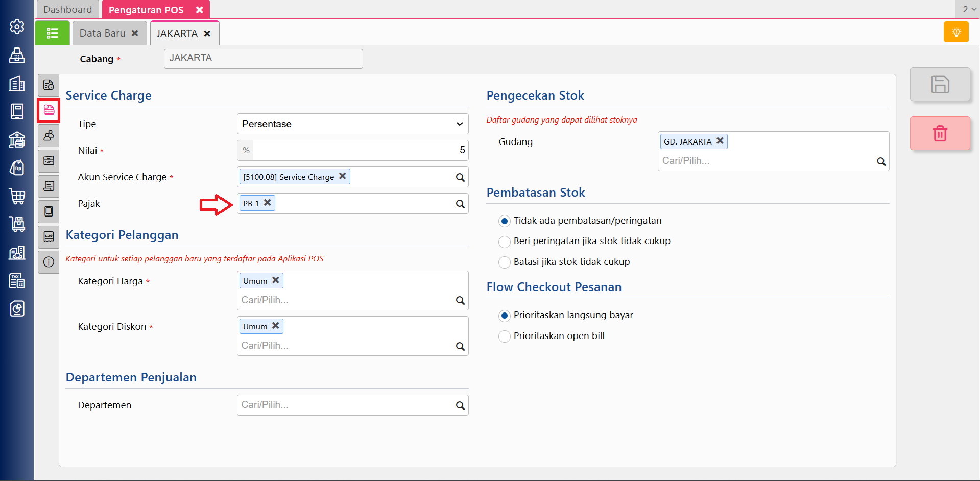Open the Tipe Persentase dropdown

coord(352,124)
